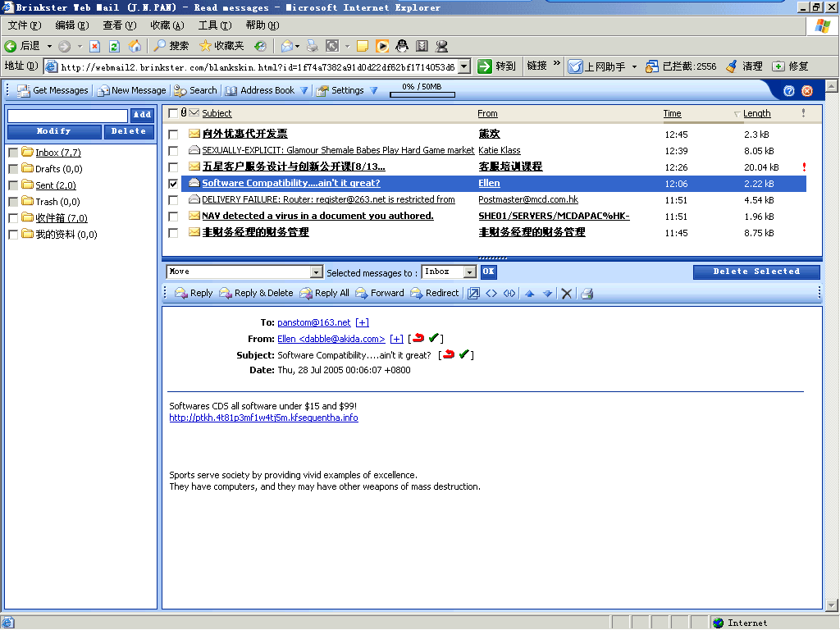This screenshot has height=630, width=840.
Task: Tick the Trash folder checkbox
Action: pos(13,202)
